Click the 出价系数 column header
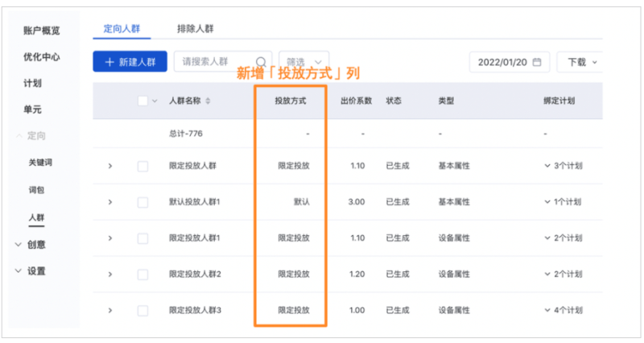The image size is (644, 343). pos(356,101)
